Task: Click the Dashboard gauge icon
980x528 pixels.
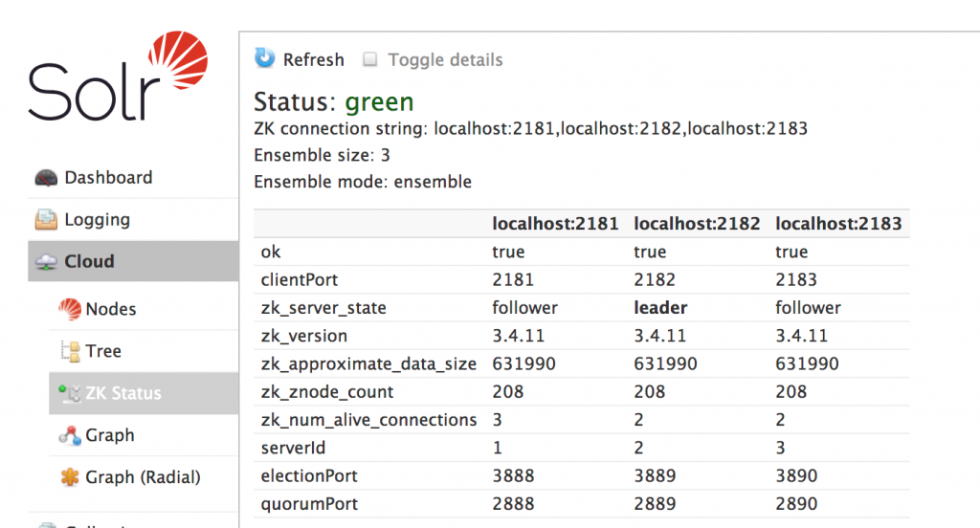Action: pos(46,178)
